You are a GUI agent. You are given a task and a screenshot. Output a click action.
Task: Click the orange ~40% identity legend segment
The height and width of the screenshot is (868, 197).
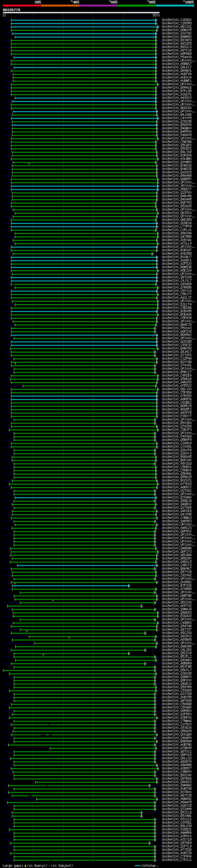pyautogui.click(x=60, y=6)
